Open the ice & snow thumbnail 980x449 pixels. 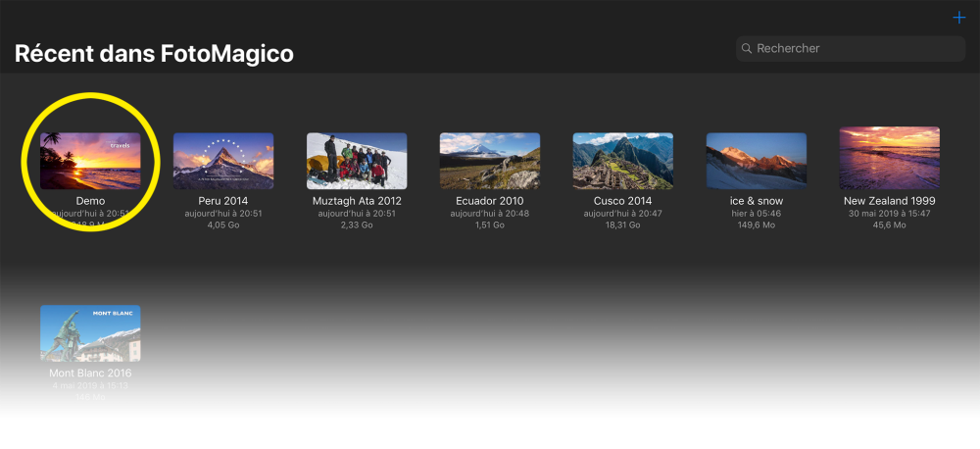(757, 161)
